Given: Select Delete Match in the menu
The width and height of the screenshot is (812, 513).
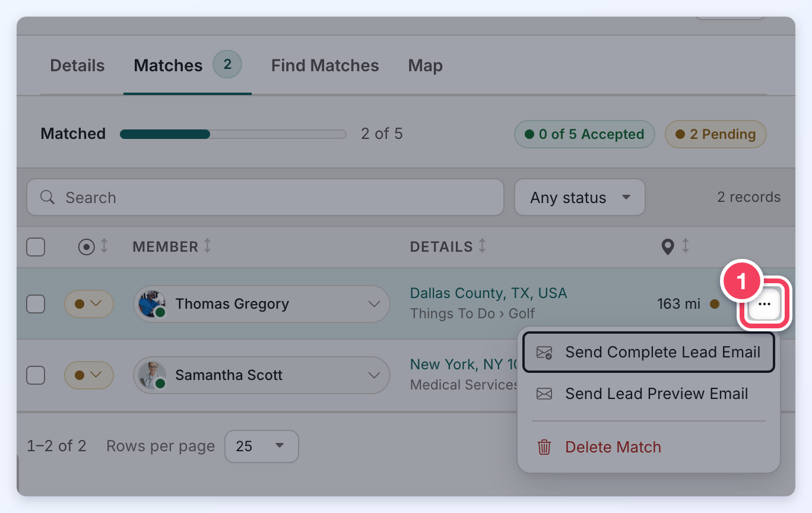Looking at the screenshot, I should (x=648, y=447).
